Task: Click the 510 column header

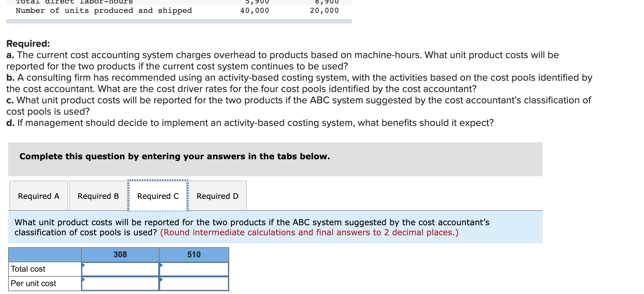Action: pyautogui.click(x=194, y=254)
